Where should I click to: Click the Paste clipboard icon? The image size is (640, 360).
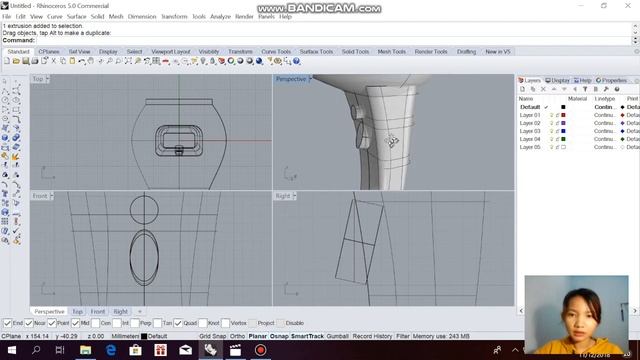tap(72, 61)
